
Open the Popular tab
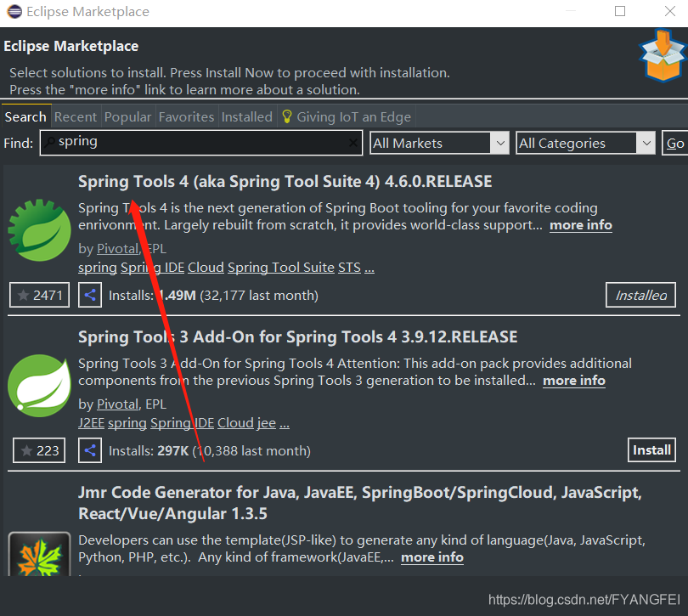pyautogui.click(x=127, y=116)
